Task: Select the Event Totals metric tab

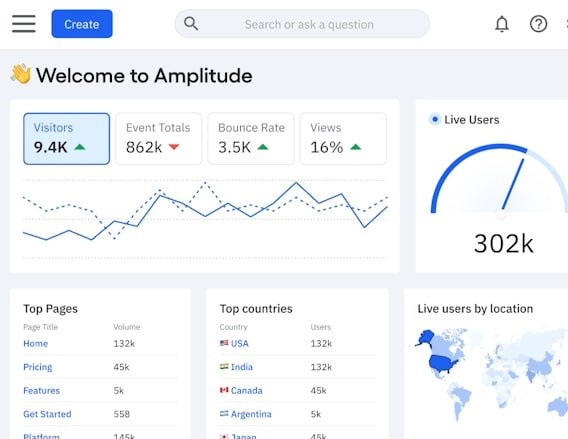Action: click(x=159, y=139)
